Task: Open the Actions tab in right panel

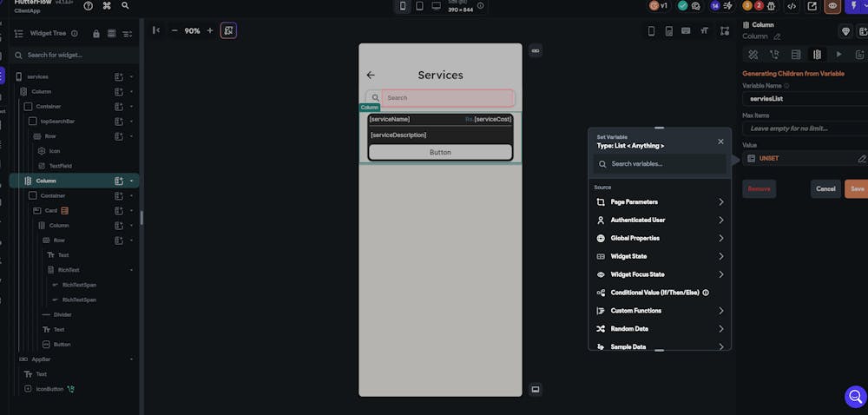Action: 774,54
